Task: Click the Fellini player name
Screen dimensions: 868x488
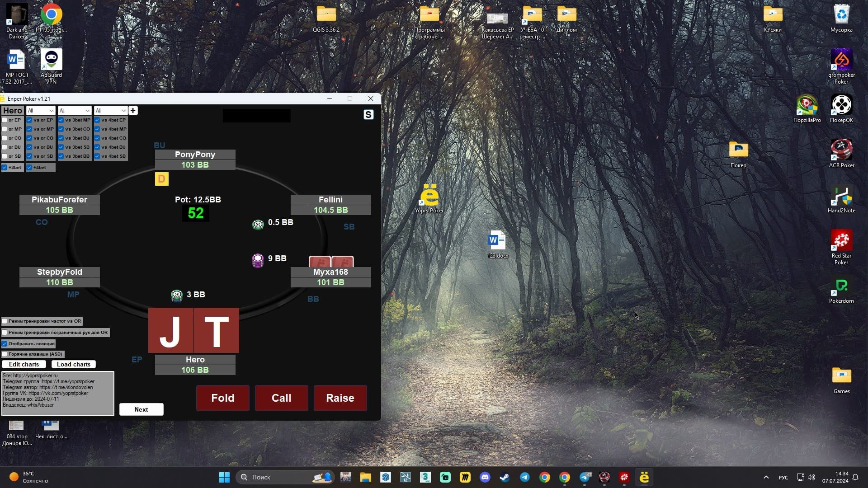Action: tap(330, 200)
